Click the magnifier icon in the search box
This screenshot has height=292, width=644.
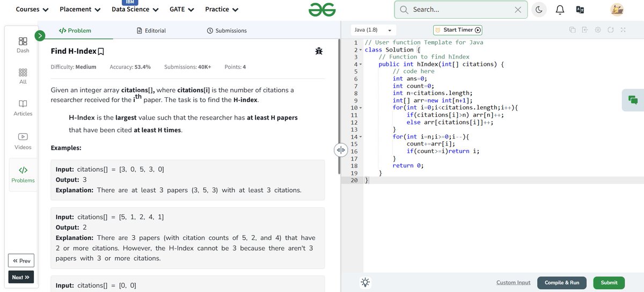(404, 10)
